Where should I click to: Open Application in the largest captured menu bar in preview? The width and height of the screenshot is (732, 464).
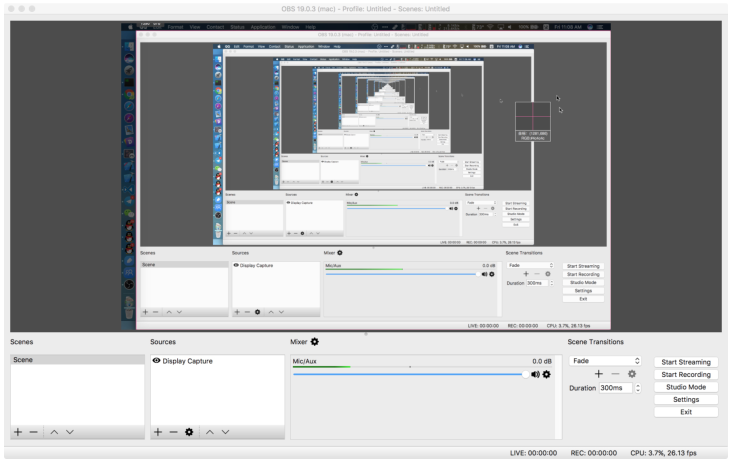[263, 27]
